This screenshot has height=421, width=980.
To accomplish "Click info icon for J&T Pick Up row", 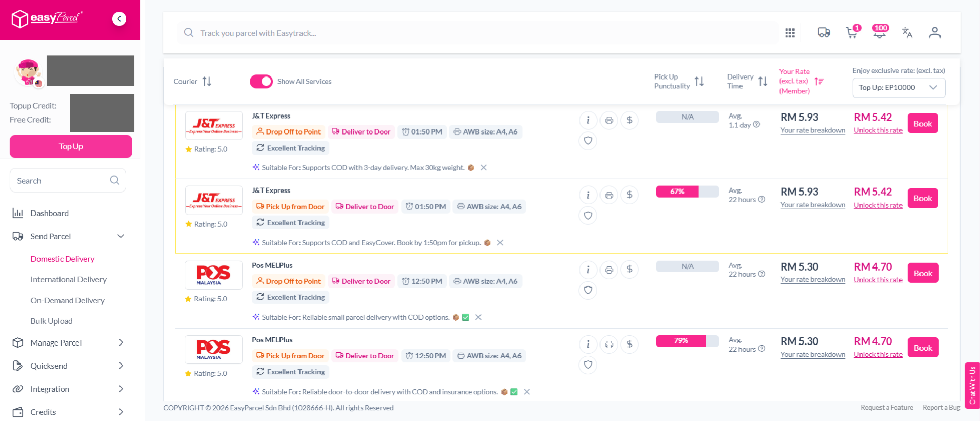I will (x=588, y=195).
